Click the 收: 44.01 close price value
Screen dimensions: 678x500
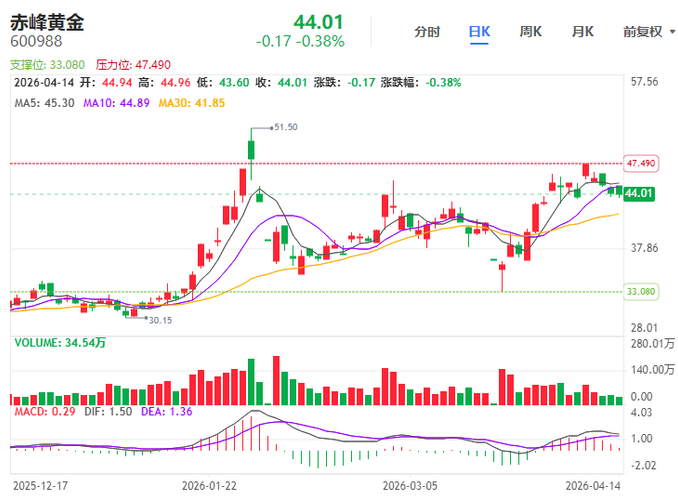(x=281, y=82)
